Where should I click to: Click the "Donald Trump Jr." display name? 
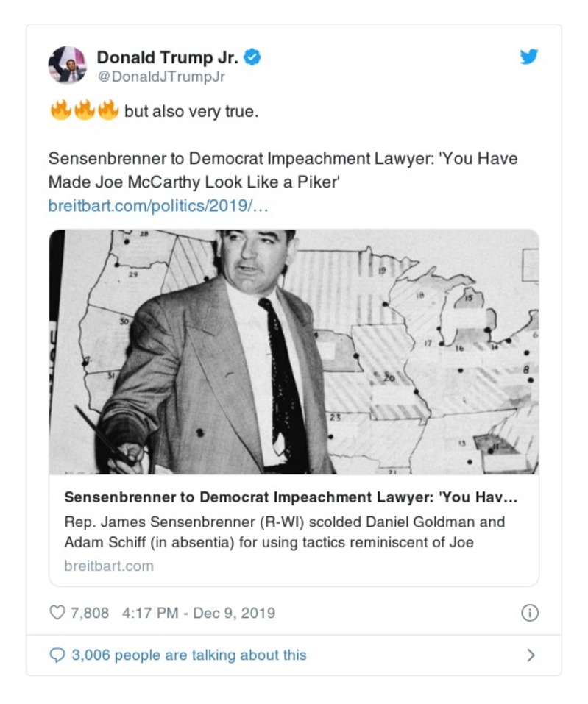tap(168, 57)
